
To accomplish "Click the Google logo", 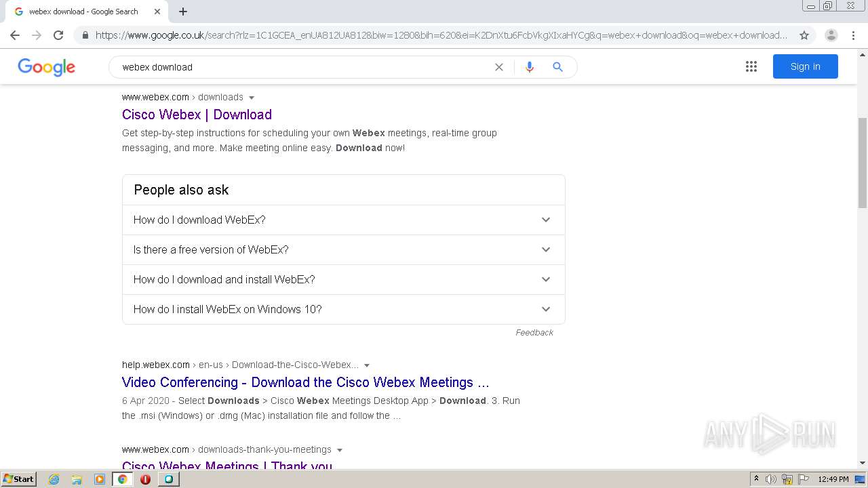I will point(46,67).
